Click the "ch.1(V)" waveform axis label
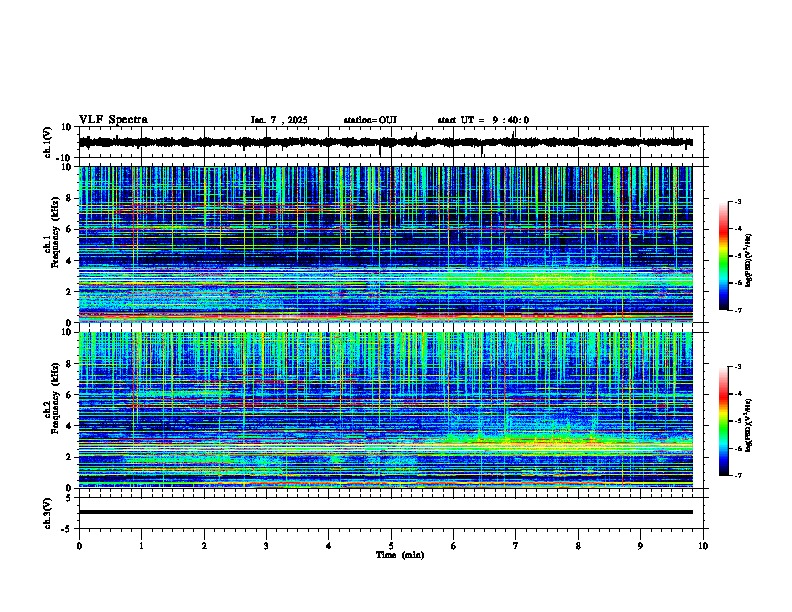The height and width of the screenshot is (612, 792). pos(48,142)
